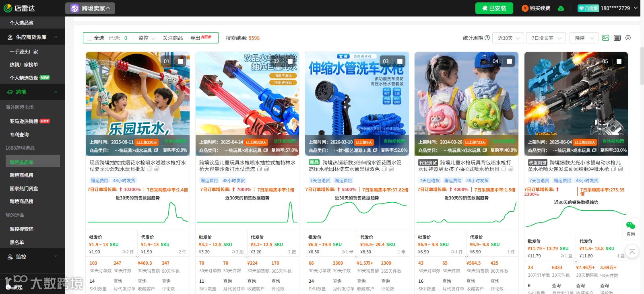Copy category icon on product 01 card
644x294 pixels.
coord(156,150)
